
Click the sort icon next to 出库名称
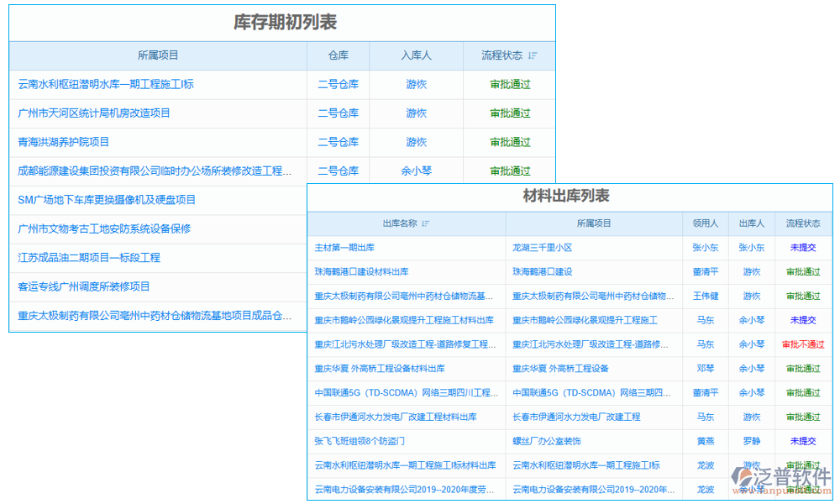click(x=428, y=223)
